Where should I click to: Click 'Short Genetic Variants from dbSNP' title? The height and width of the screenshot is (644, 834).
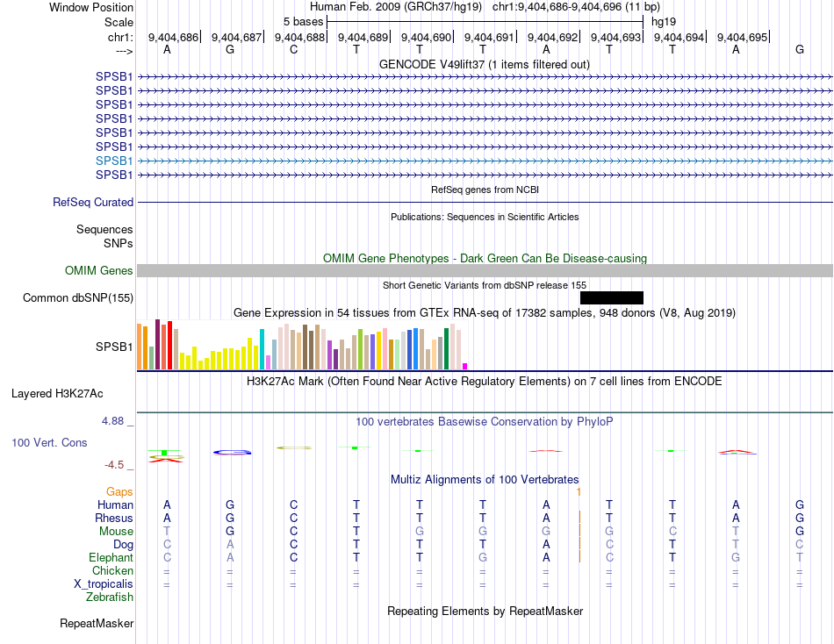tap(485, 285)
